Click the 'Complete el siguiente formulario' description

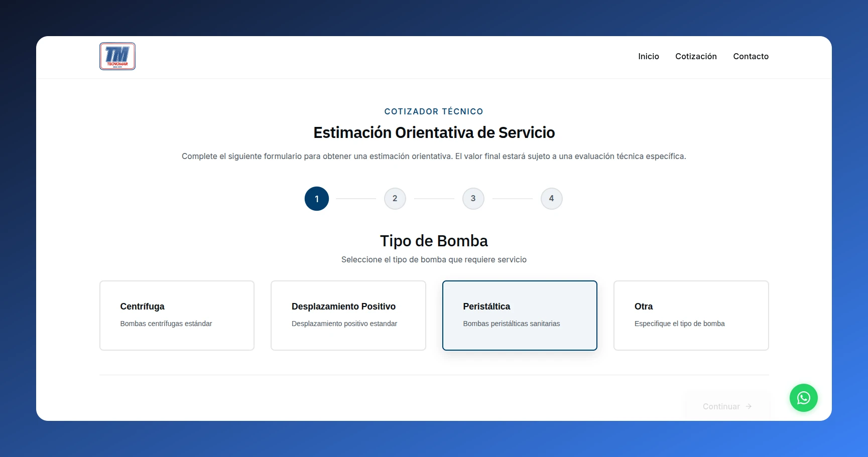point(434,156)
